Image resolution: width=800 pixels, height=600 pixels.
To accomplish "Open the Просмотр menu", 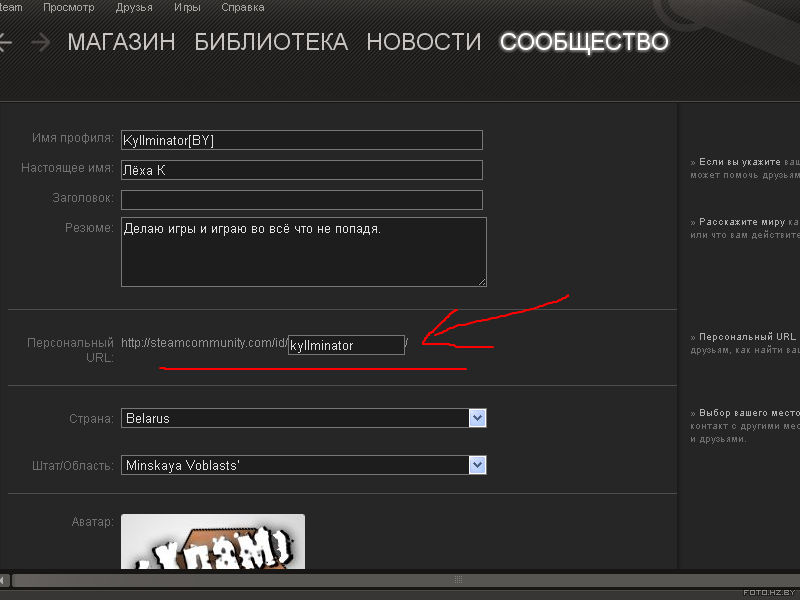I will (68, 7).
